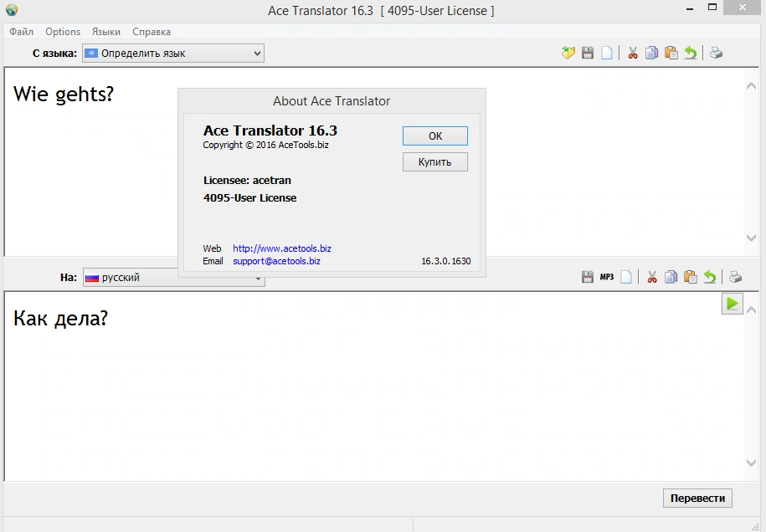Paste into source text using clipboard icon
The height and width of the screenshot is (532, 766).
tap(671, 53)
